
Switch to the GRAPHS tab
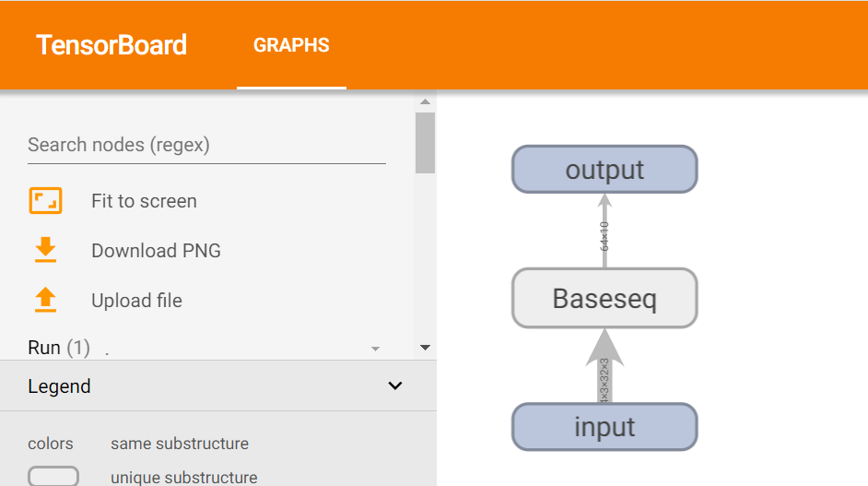pos(291,44)
